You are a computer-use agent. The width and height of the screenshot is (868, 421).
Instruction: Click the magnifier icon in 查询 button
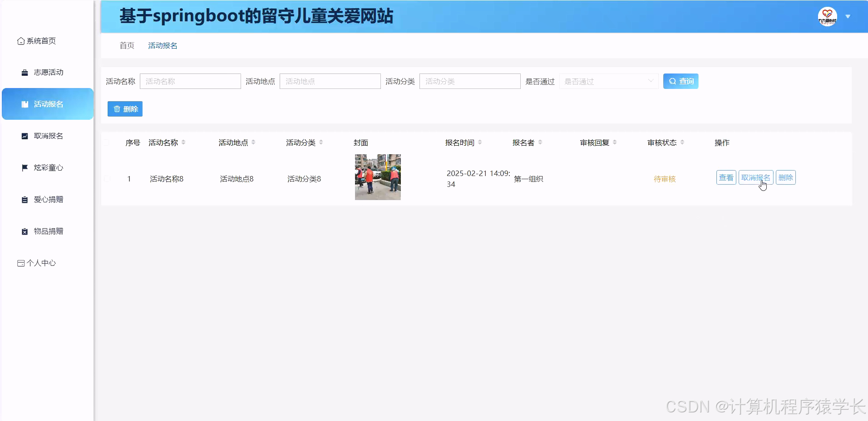click(673, 81)
